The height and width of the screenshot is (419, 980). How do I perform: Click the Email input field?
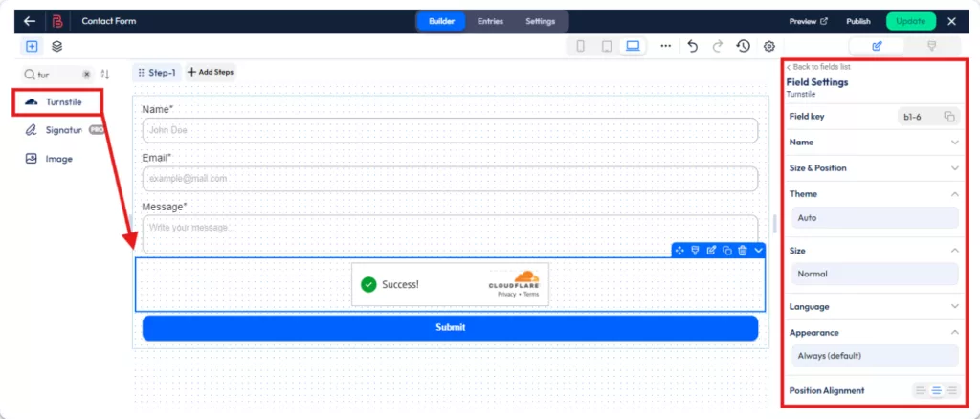[450, 179]
